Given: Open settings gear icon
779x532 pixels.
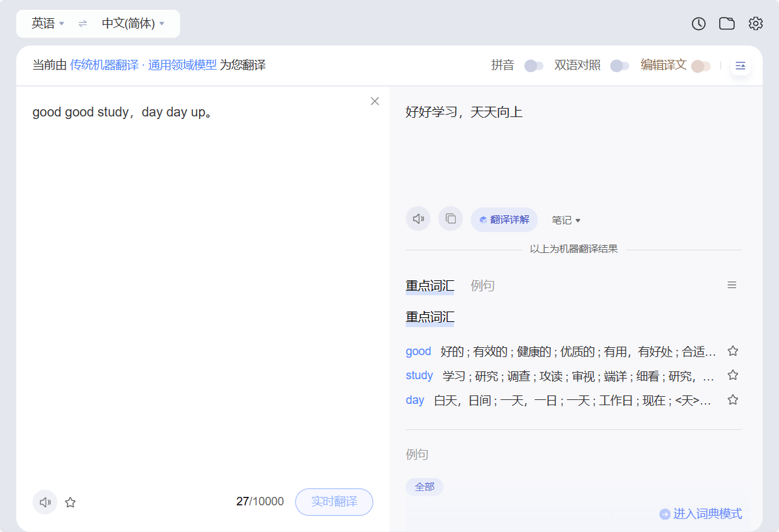Looking at the screenshot, I should pos(755,24).
